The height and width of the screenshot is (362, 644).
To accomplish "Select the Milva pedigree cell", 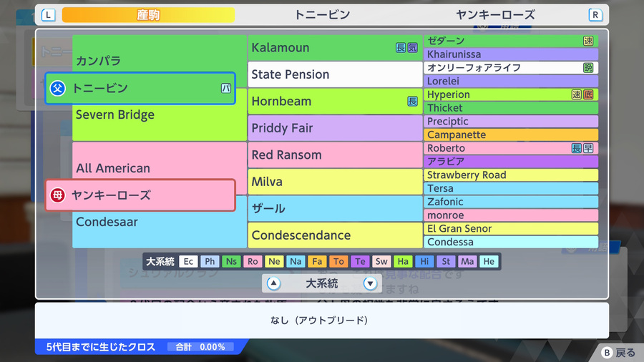I will click(335, 182).
